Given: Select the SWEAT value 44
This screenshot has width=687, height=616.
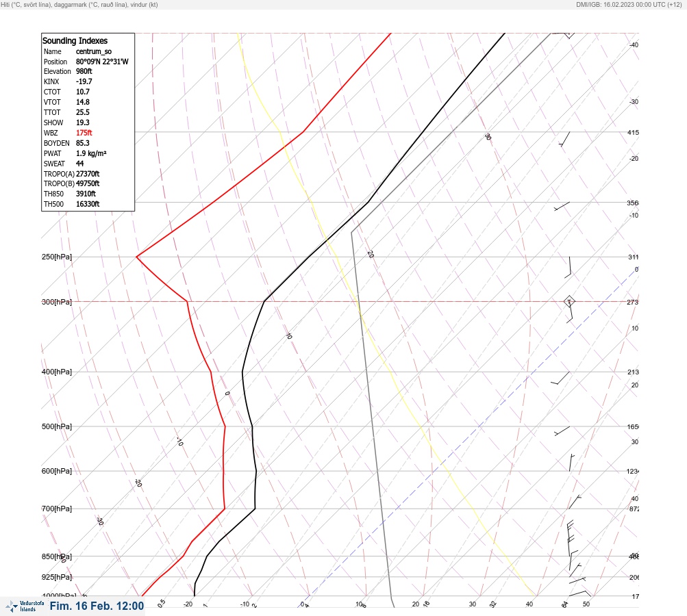Looking at the screenshot, I should pos(79,164).
